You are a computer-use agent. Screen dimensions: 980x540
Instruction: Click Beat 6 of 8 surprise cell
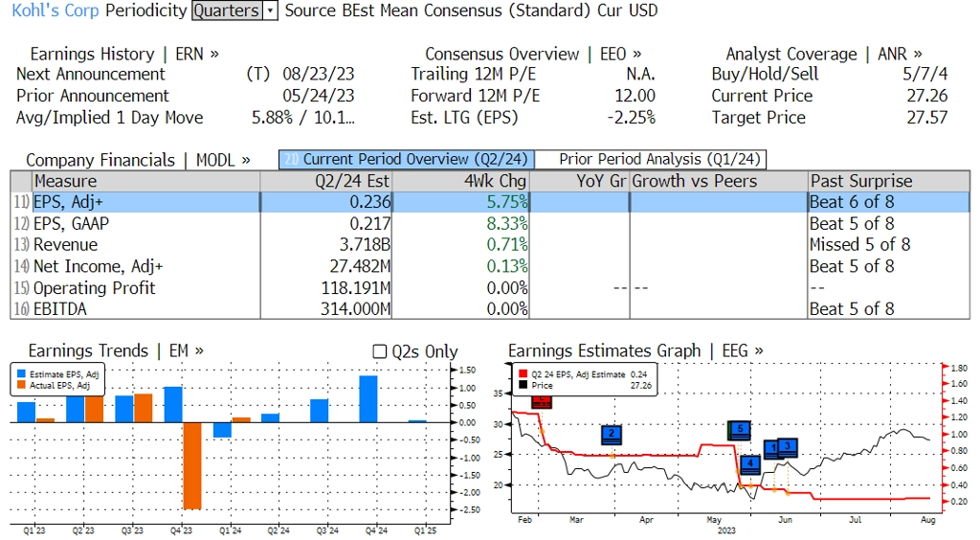pos(852,202)
